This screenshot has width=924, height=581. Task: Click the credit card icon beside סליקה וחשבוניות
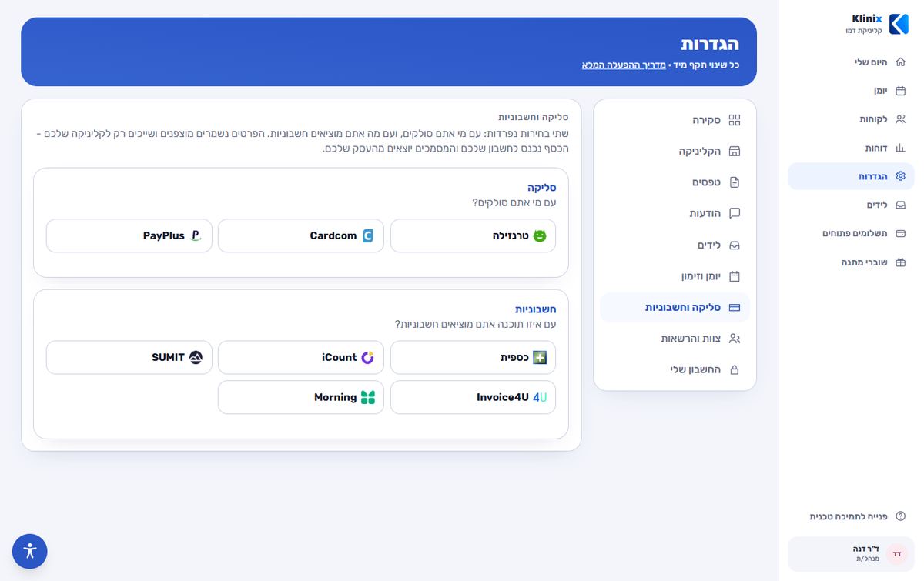pos(734,307)
